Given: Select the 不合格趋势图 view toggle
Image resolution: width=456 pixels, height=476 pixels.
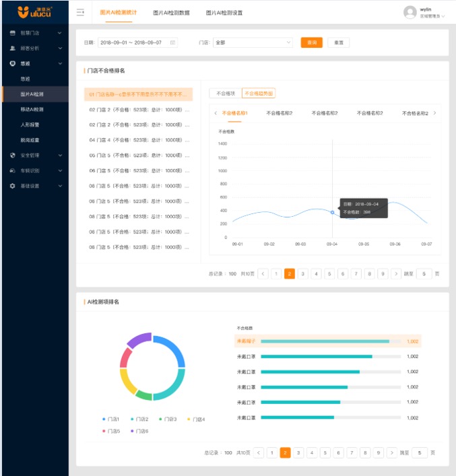Looking at the screenshot, I should tap(259, 94).
